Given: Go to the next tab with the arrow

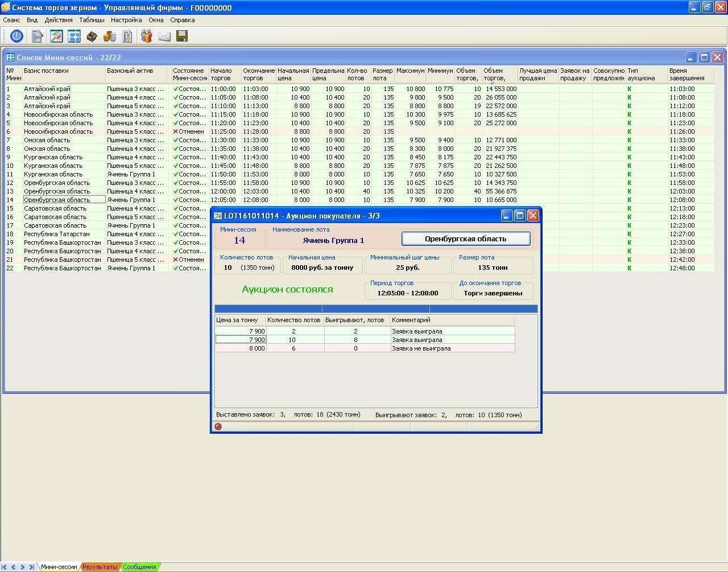Looking at the screenshot, I should coord(22,567).
